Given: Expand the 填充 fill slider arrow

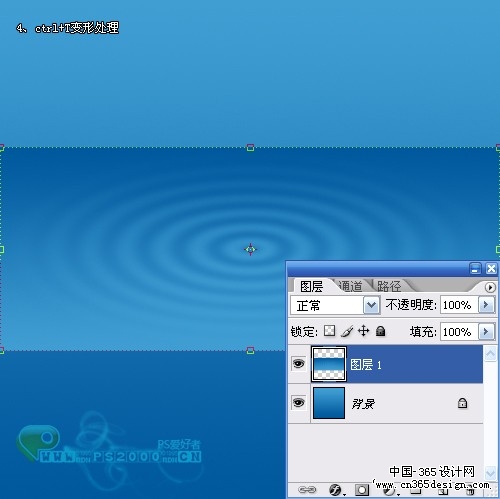Looking at the screenshot, I should click(486, 332).
